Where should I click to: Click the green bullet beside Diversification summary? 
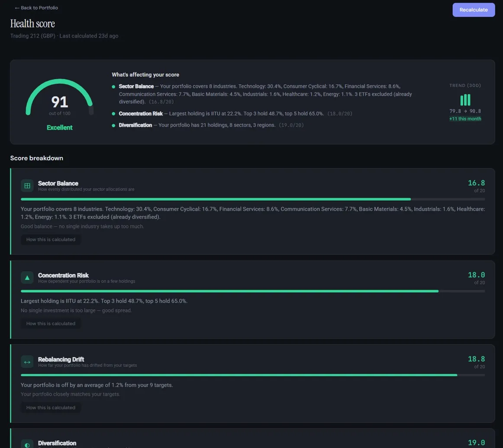pyautogui.click(x=114, y=125)
